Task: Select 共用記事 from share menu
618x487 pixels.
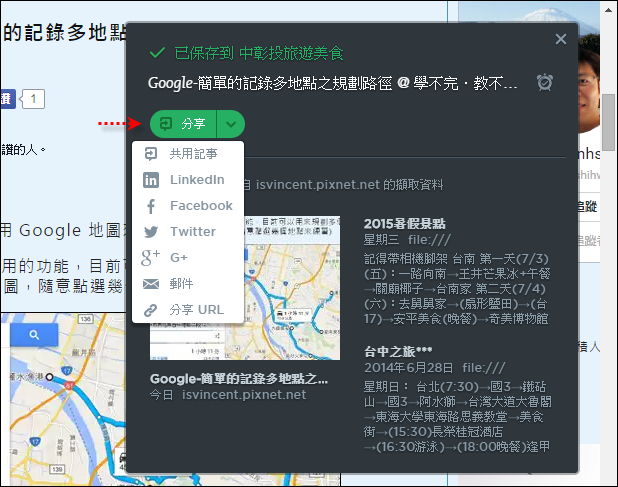Action: coord(188,154)
